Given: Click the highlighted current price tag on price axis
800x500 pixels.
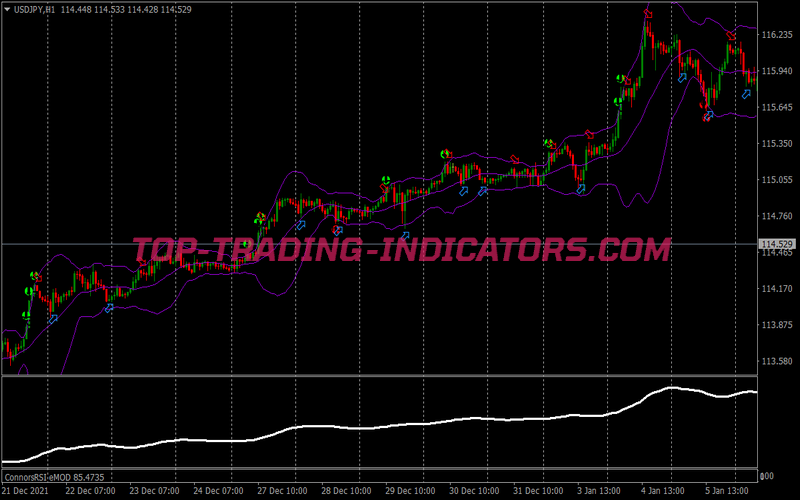Looking at the screenshot, I should pos(777,244).
